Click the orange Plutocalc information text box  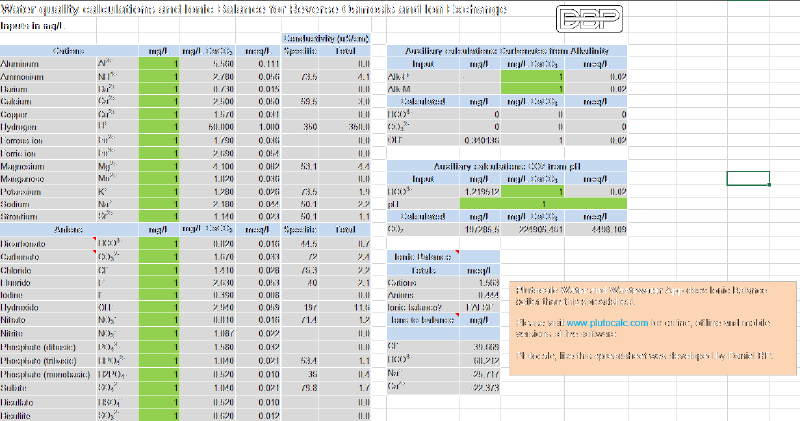click(x=653, y=328)
